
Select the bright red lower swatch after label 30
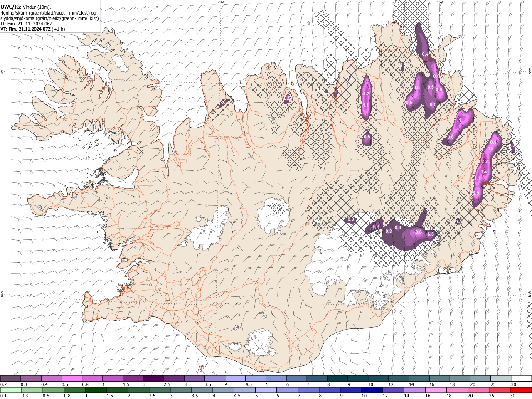tap(521, 390)
